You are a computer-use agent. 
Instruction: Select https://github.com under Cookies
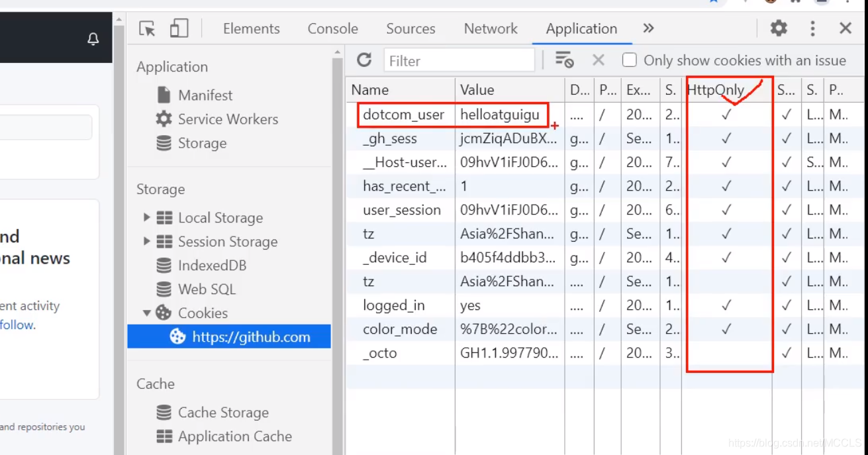point(229,336)
